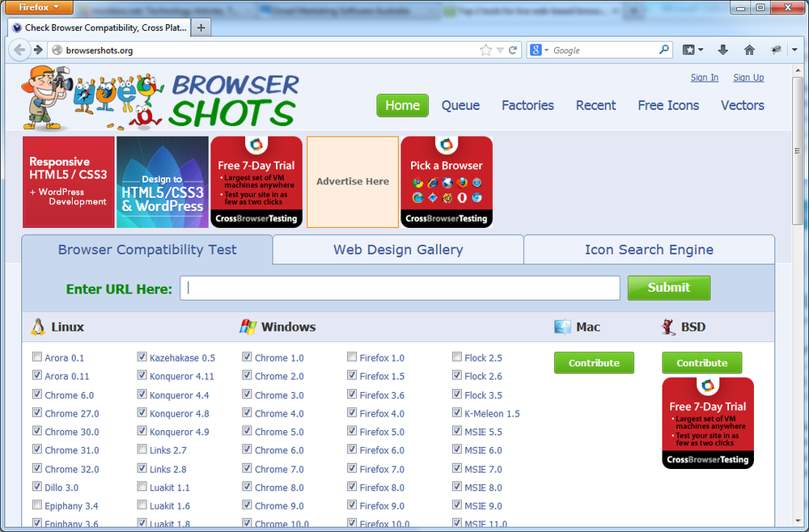Click the Konqueror 4.11 label

[181, 376]
